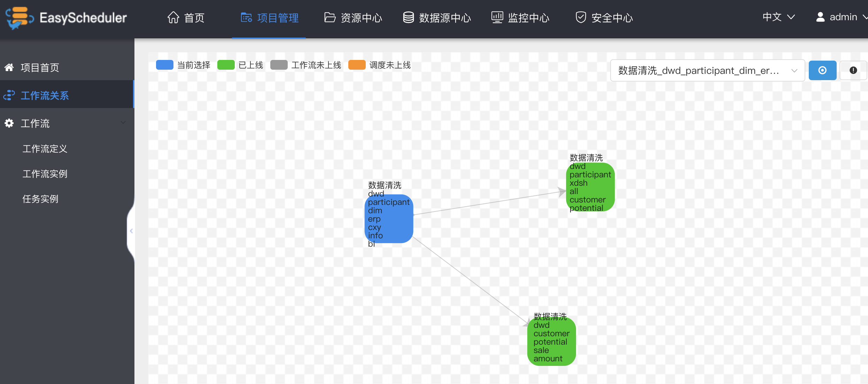Select green node customer_potential_sale_amount
Screen dimensions: 868x384
click(x=552, y=341)
